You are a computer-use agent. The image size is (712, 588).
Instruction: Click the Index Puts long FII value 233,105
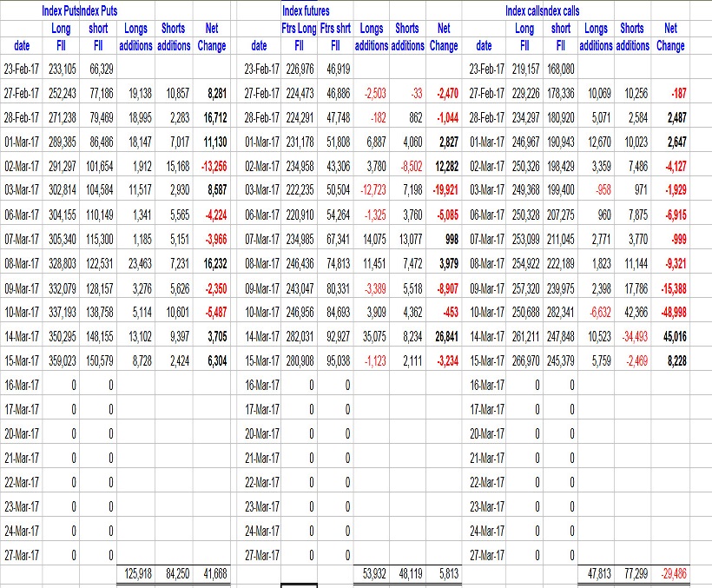point(56,68)
